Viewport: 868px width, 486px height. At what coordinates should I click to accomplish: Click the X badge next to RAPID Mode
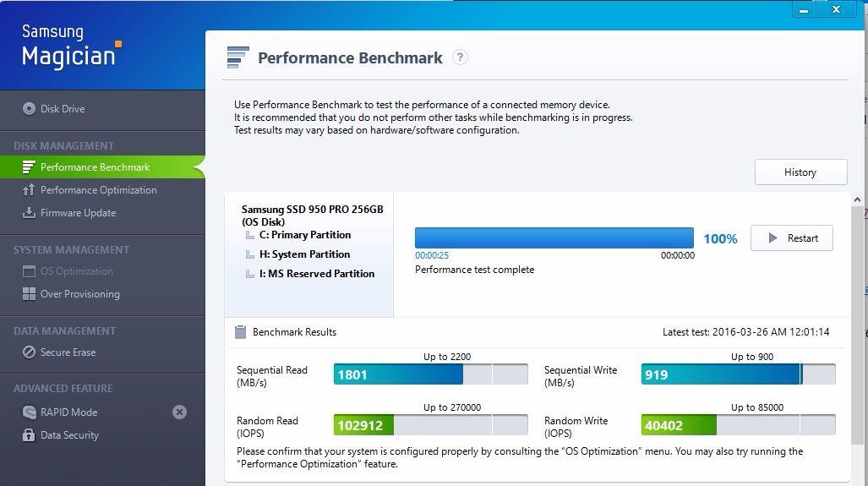click(179, 412)
